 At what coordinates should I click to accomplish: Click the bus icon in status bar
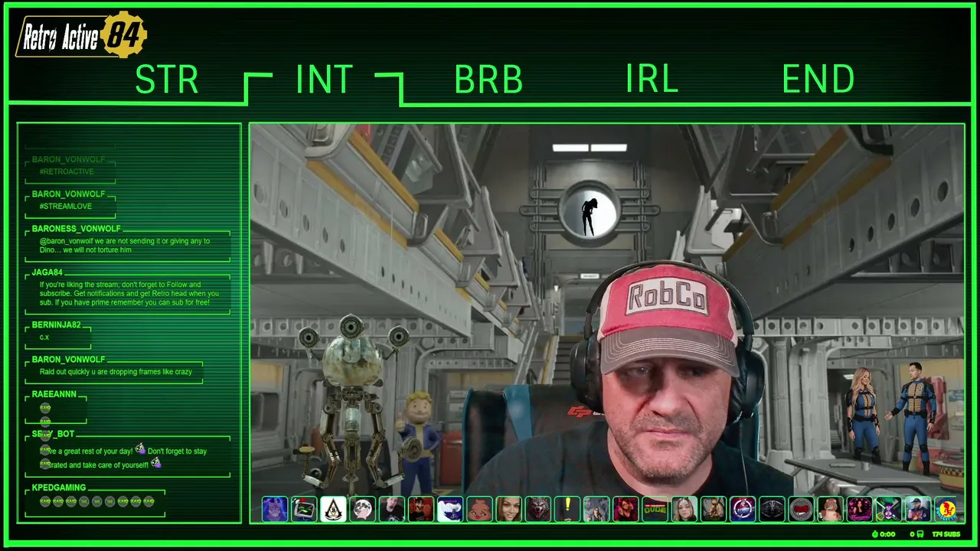[920, 534]
